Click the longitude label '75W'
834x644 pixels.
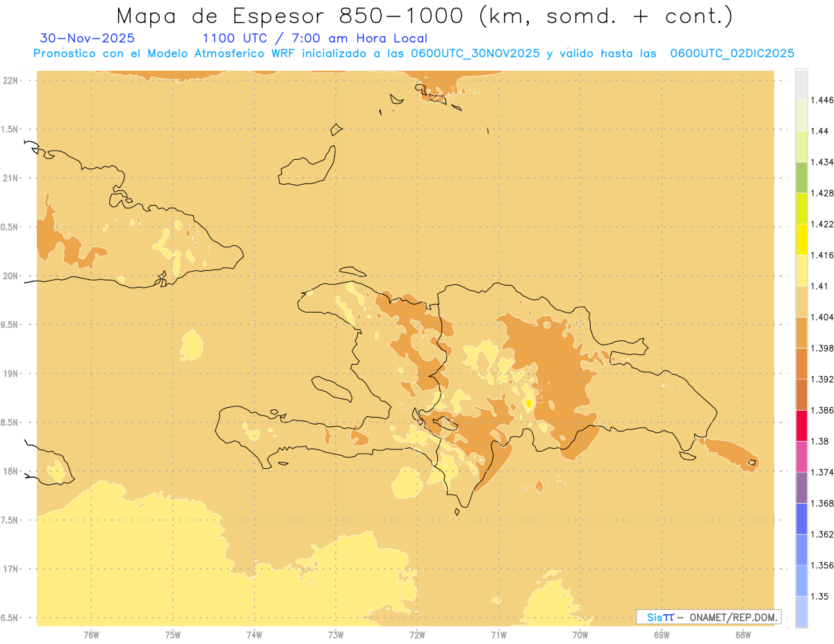(173, 634)
